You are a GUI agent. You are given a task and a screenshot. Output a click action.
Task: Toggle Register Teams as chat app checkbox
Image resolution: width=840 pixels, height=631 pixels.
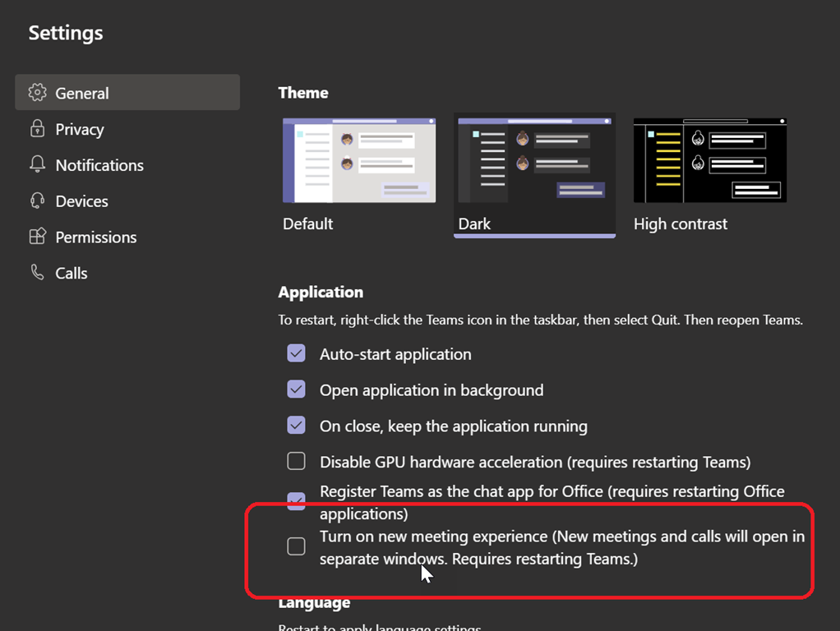coord(296,500)
